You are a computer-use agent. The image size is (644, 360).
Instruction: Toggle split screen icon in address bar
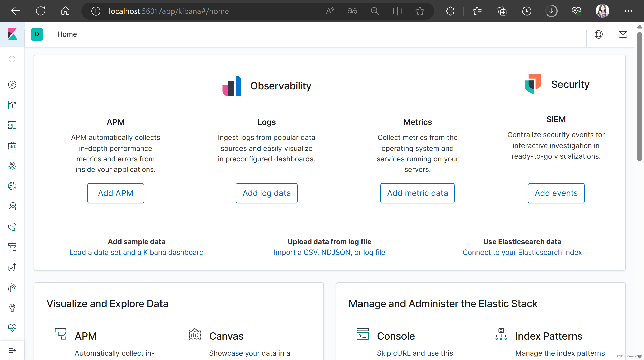(397, 11)
